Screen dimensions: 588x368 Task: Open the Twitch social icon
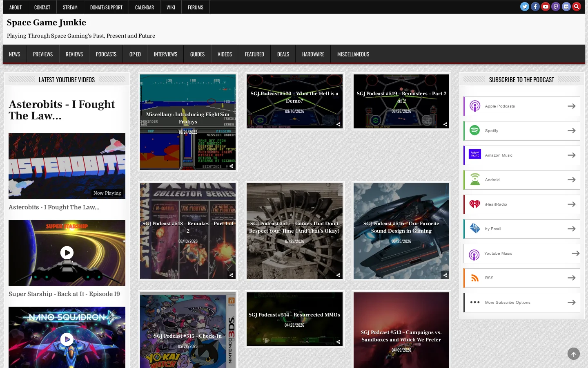556,7
